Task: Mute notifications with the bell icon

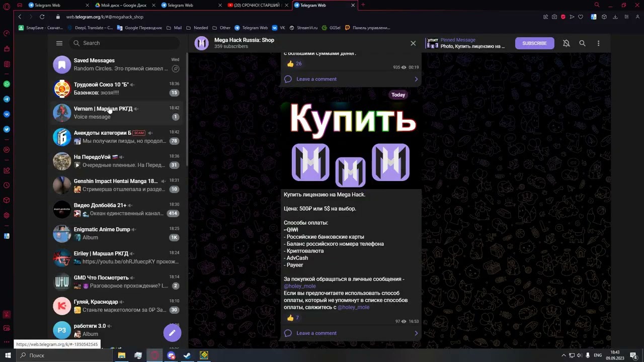Action: [x=566, y=43]
